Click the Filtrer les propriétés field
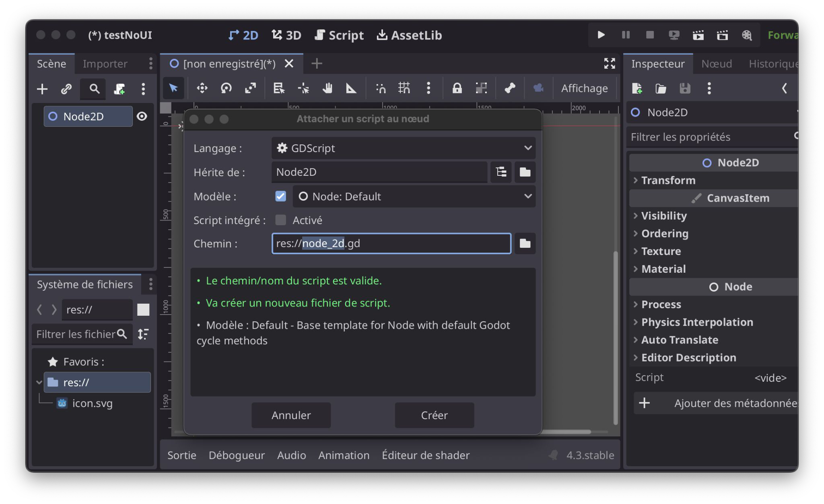 (712, 137)
